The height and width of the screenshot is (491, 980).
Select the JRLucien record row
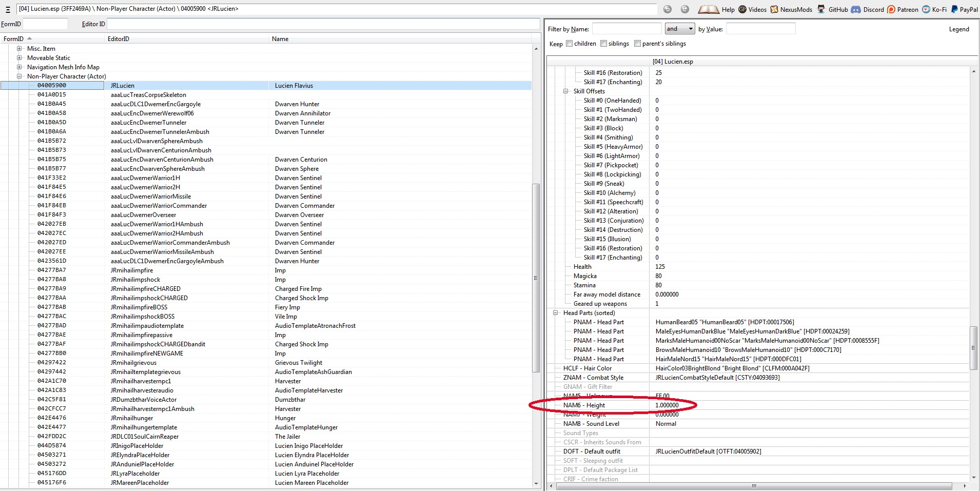pos(266,86)
